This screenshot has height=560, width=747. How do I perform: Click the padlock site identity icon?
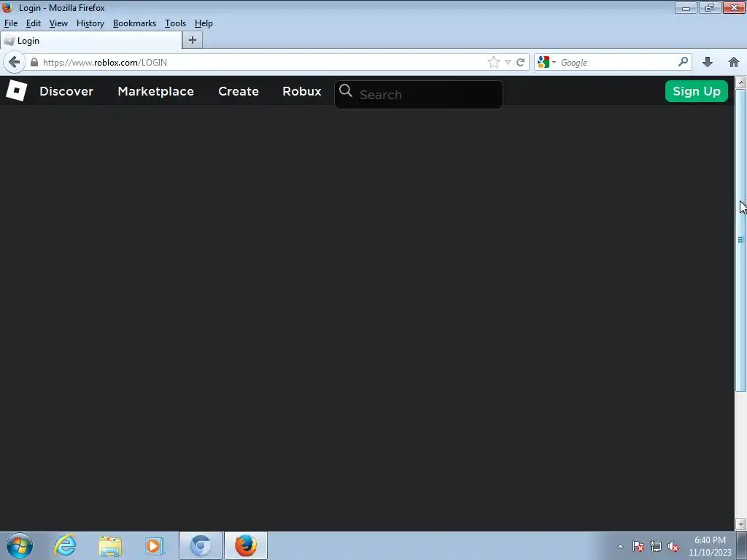(34, 63)
